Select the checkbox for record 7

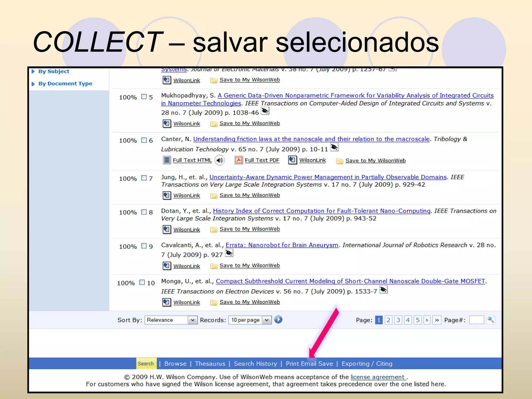click(x=144, y=178)
